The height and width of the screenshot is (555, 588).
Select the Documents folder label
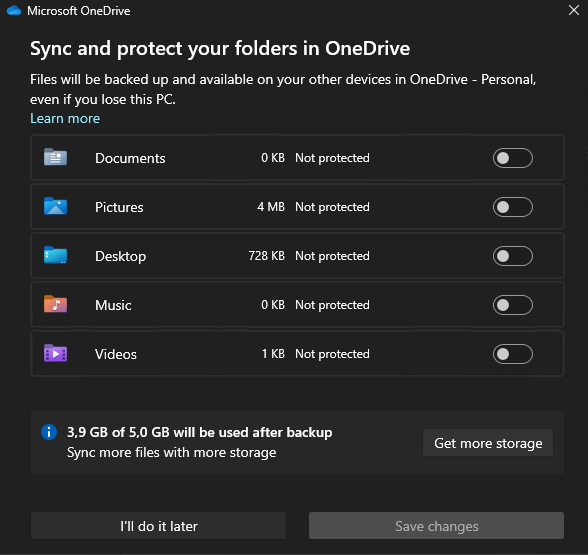[x=130, y=158]
